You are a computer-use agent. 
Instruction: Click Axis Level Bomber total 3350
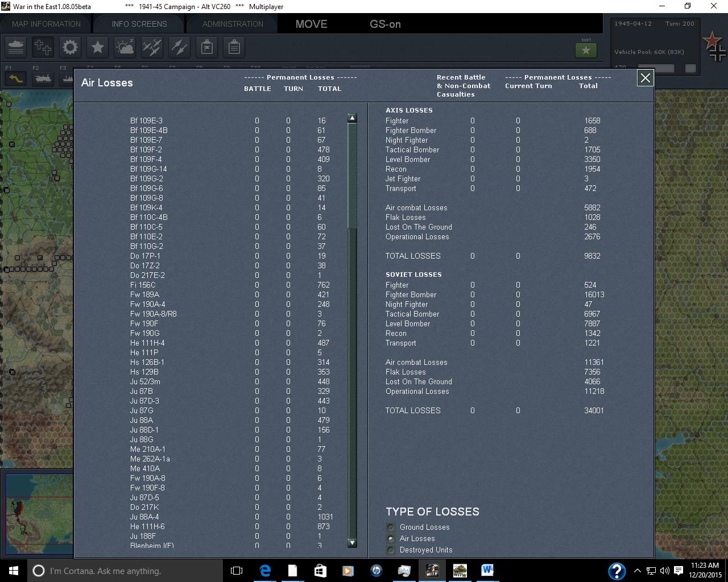tap(592, 159)
